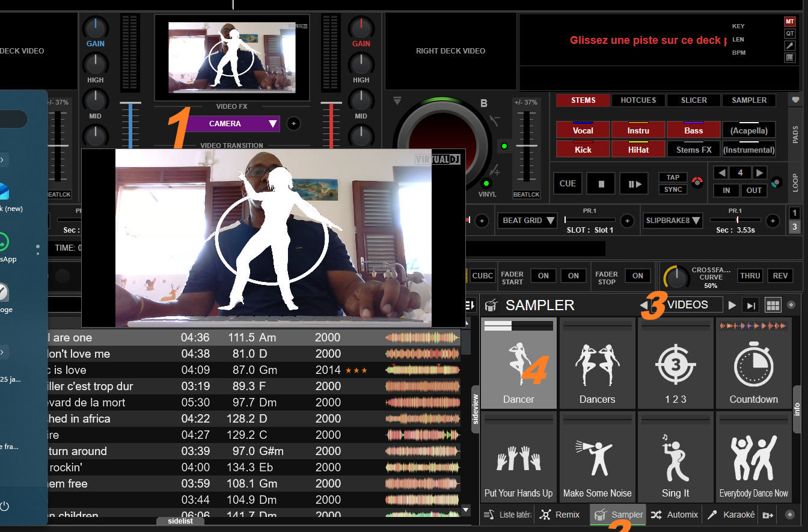808x532 pixels.
Task: Trigger the Dancer video sample pad
Action: pos(519,363)
